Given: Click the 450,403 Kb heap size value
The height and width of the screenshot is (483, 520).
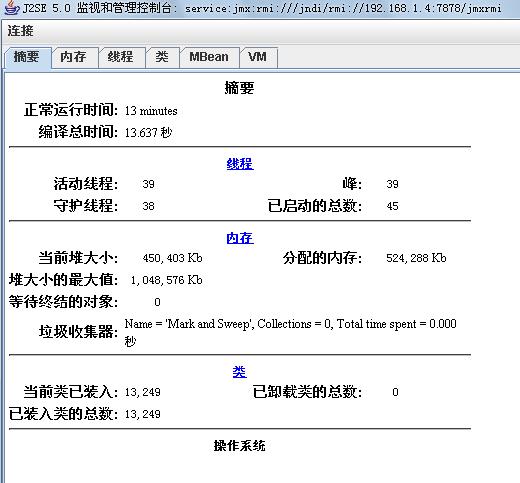Looking at the screenshot, I should point(172,258).
